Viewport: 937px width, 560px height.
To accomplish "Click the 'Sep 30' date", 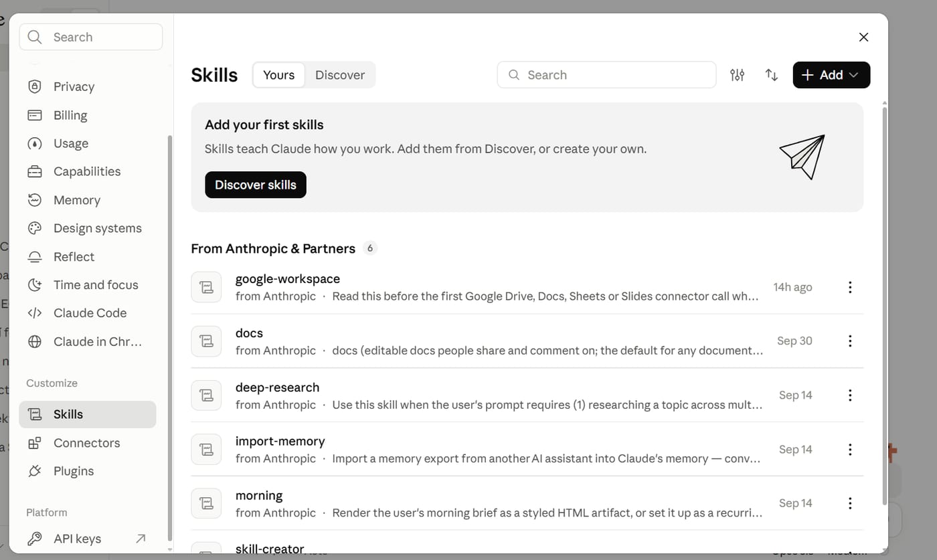I will coord(794,341).
